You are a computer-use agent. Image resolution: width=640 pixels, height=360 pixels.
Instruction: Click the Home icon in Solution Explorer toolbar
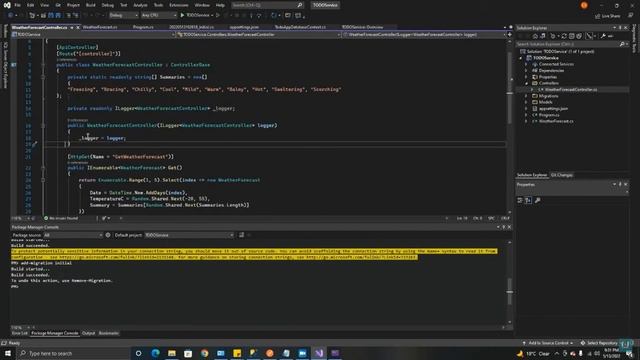click(x=535, y=36)
